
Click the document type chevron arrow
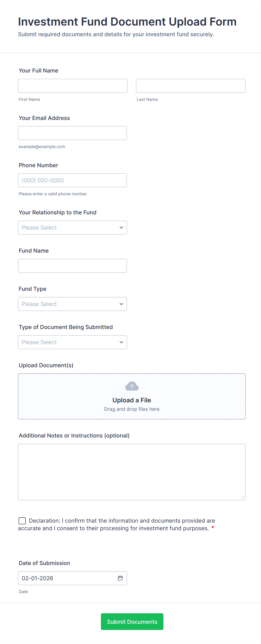121,342
